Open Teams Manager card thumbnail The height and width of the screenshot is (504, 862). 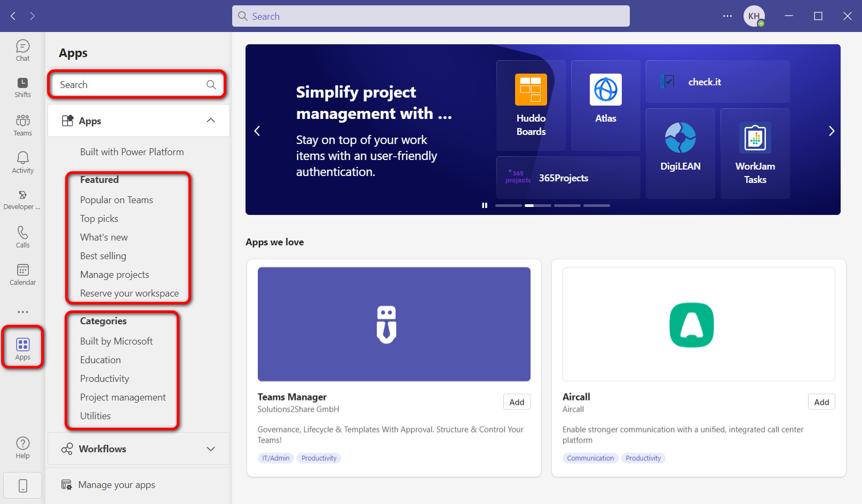[394, 324]
